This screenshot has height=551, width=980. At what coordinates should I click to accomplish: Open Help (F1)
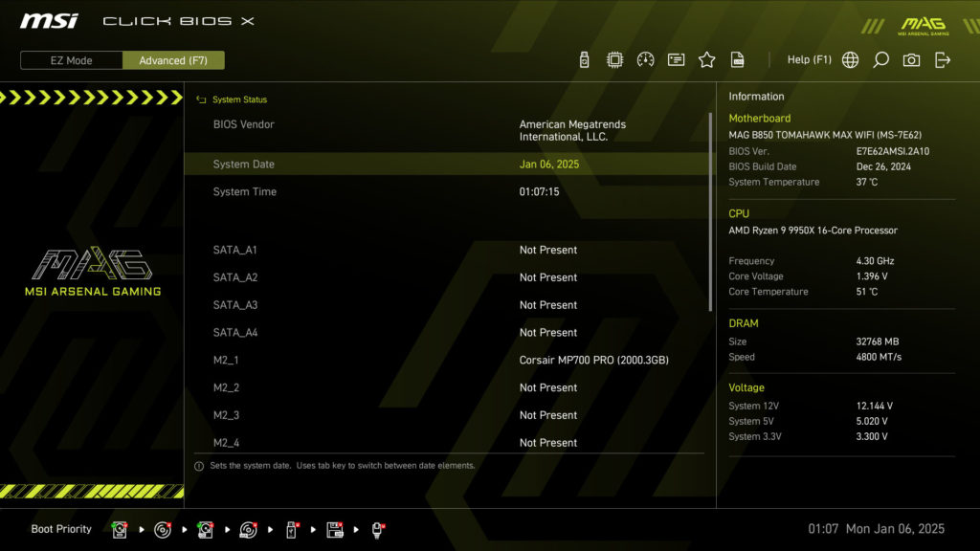[x=809, y=60]
